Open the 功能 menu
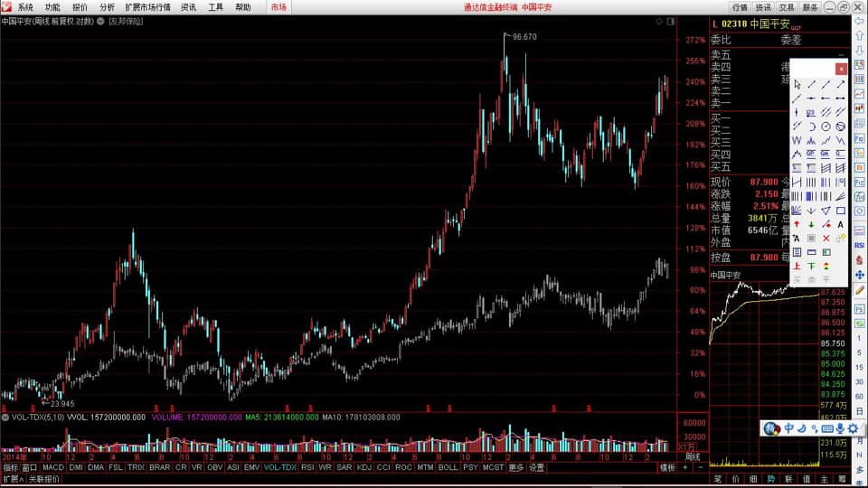The width and height of the screenshot is (868, 488). click(52, 7)
